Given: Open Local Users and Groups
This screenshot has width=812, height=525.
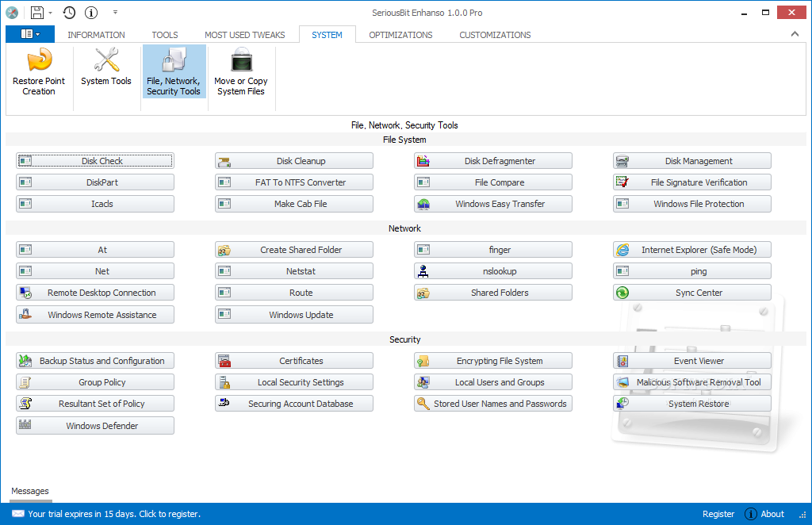Looking at the screenshot, I should [493, 382].
